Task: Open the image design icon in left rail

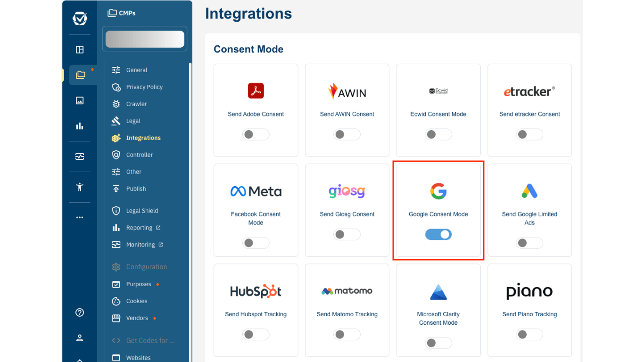Action: pyautogui.click(x=80, y=100)
